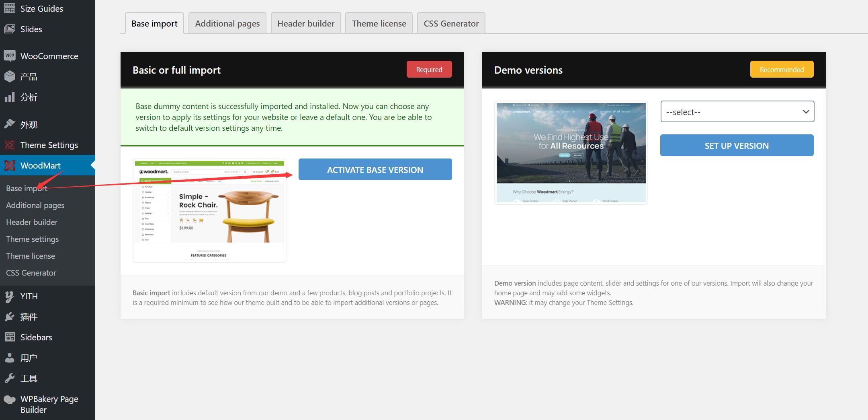Viewport: 868px width, 420px height.
Task: Open the 插件 plugin icon
Action: [10, 317]
